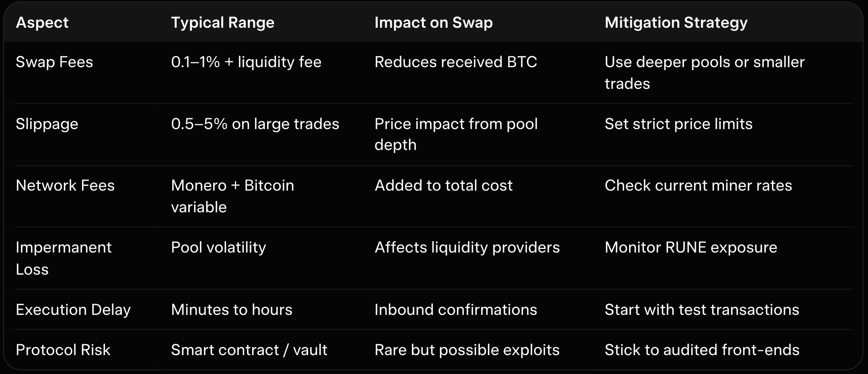868x374 pixels.
Task: Select the Slippage row label
Action: 47,124
